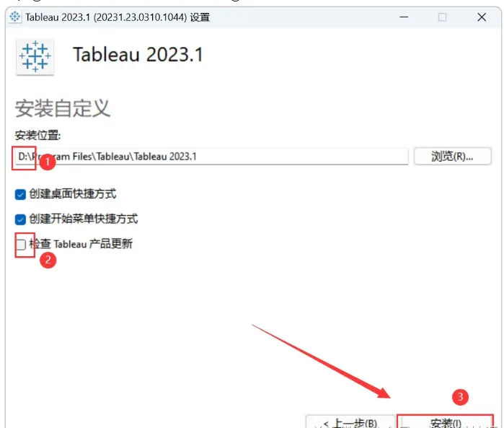Click the Tableau 2023.1 title text

[x=138, y=54]
